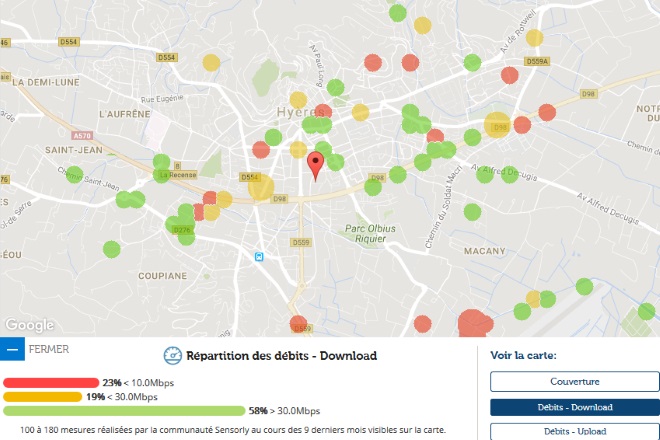The width and height of the screenshot is (660, 440).
Task: Select Débits - Download map view
Action: coord(574,407)
